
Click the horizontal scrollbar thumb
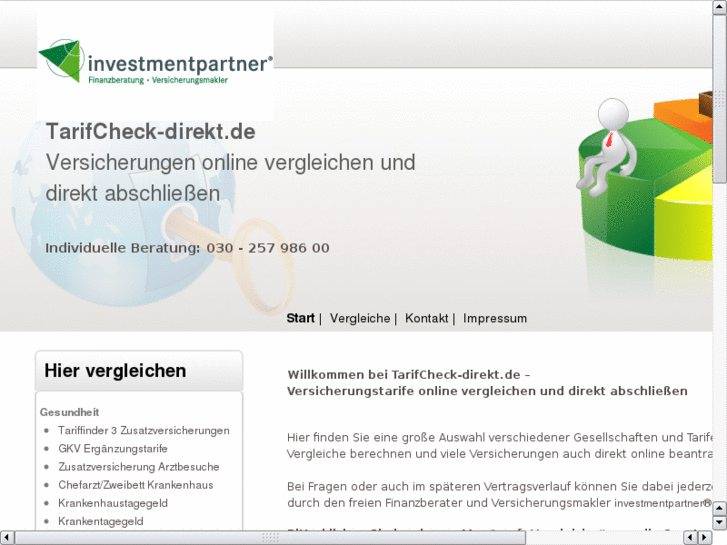tap(270, 537)
